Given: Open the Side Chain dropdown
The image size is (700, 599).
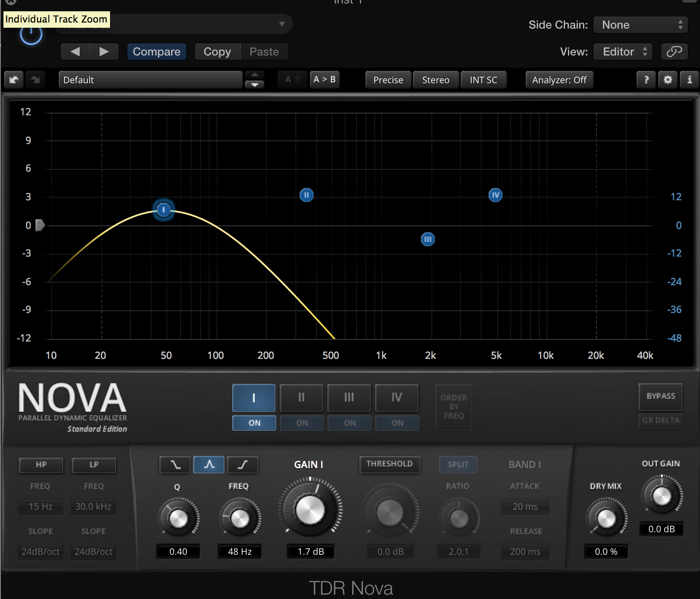Looking at the screenshot, I should coord(641,25).
